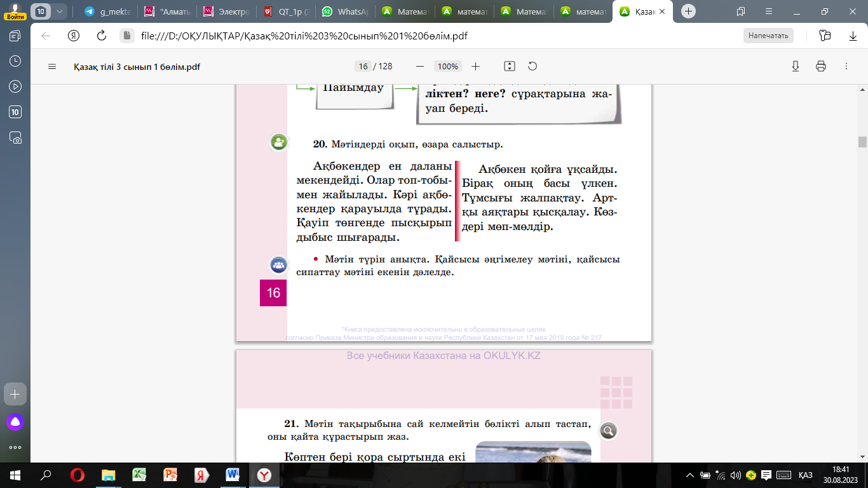Click the page number field showing 16
Screen dimensions: 868x488
363,66
